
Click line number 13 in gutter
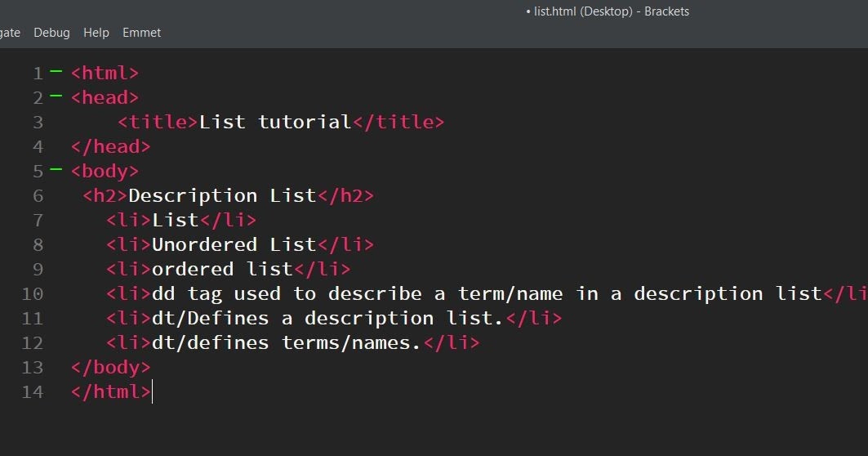(x=32, y=367)
